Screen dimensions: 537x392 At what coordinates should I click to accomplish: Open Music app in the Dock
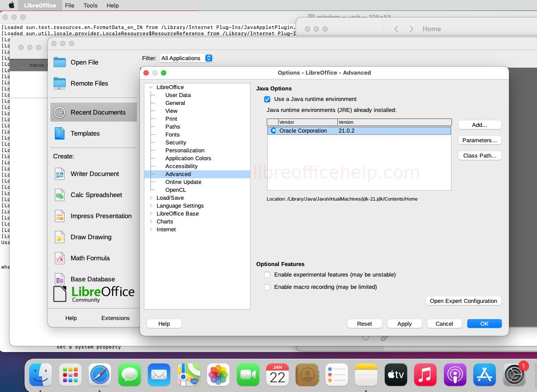tap(425, 375)
